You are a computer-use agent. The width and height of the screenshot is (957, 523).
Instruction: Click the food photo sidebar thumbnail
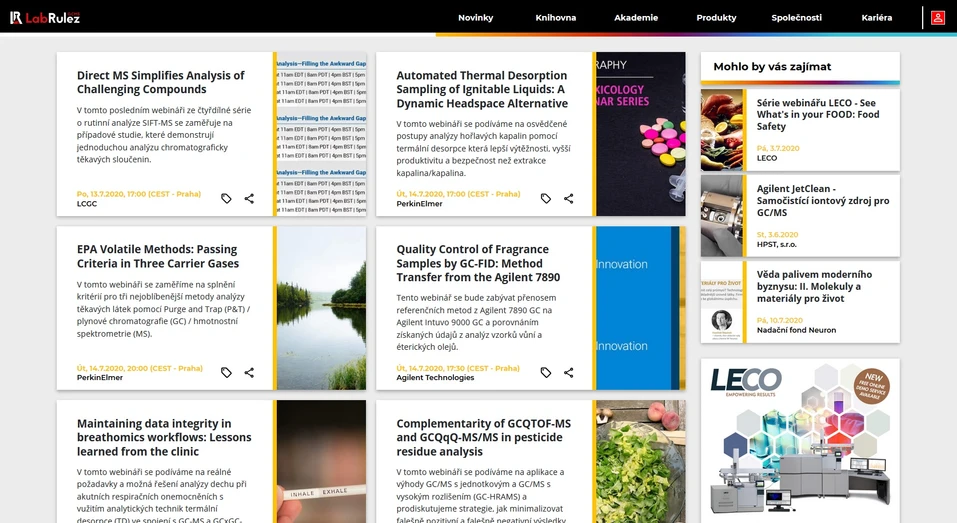pyautogui.click(x=721, y=130)
